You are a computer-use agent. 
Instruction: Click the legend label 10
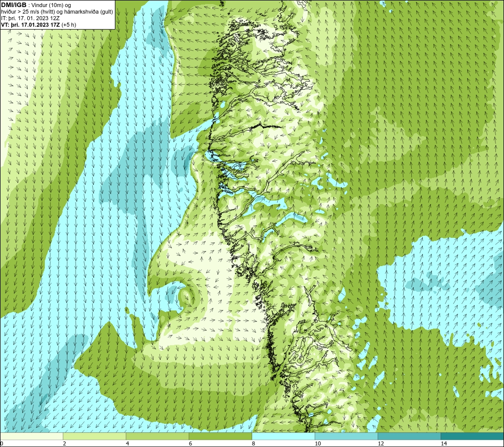click(x=318, y=443)
